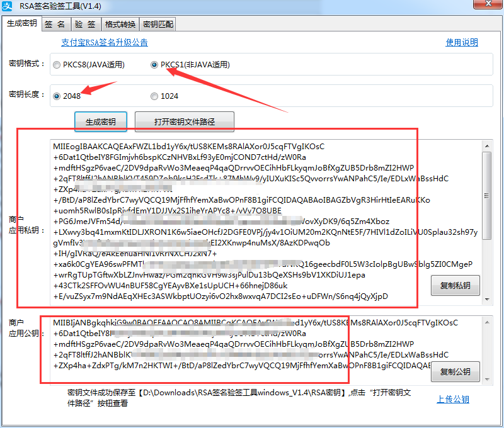The height and width of the screenshot is (428, 504).
Task: Select PKCS8 (JAVA适用) key format
Action: coord(57,65)
